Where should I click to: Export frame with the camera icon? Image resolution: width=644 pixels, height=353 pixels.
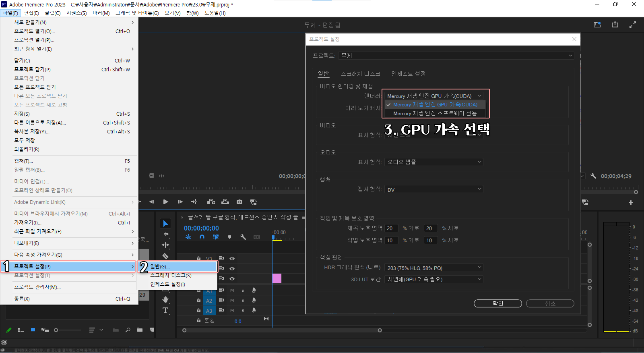pos(239,202)
